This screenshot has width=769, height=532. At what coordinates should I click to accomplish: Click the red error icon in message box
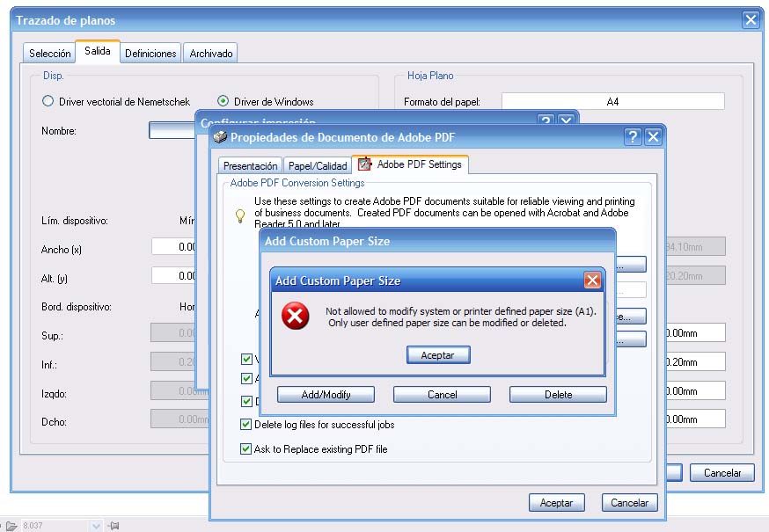point(296,316)
